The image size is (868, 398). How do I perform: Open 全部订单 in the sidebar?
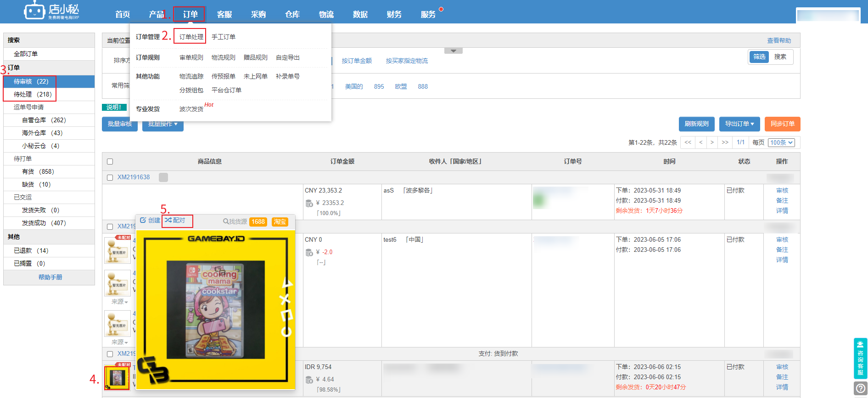(x=26, y=54)
